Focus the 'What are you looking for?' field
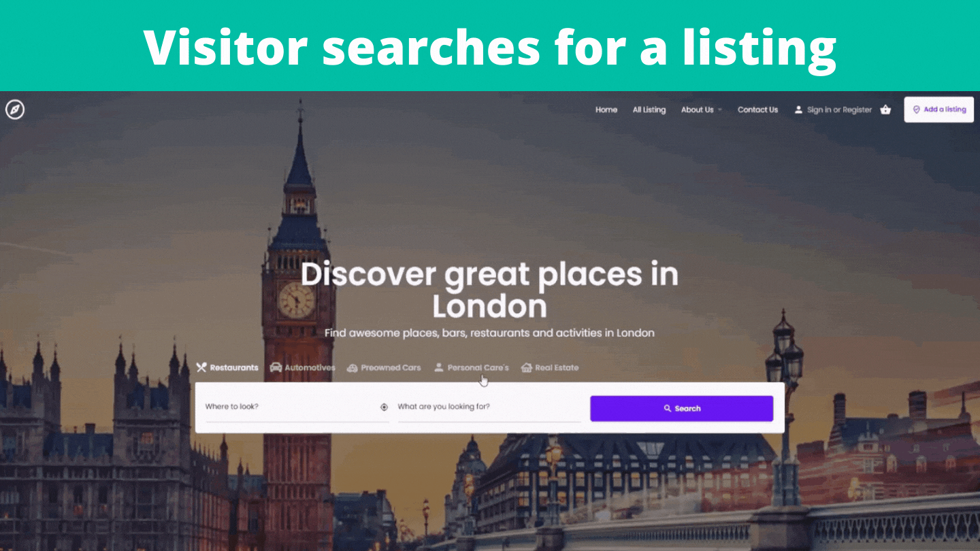 coord(489,408)
